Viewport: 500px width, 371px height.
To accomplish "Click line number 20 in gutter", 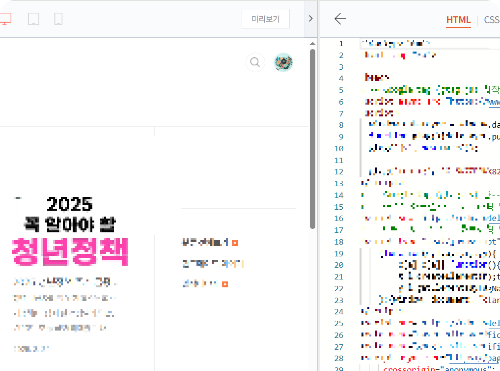I will coord(339,265).
